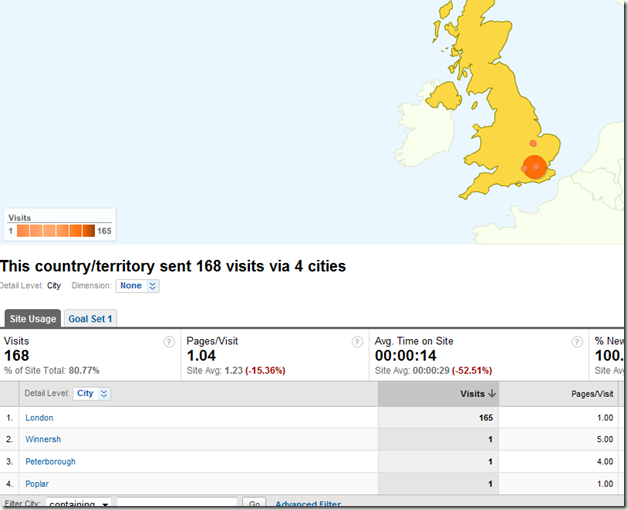This screenshot has height=510, width=628.
Task: Open the Detail Level City dropdown in table
Action: coord(92,393)
